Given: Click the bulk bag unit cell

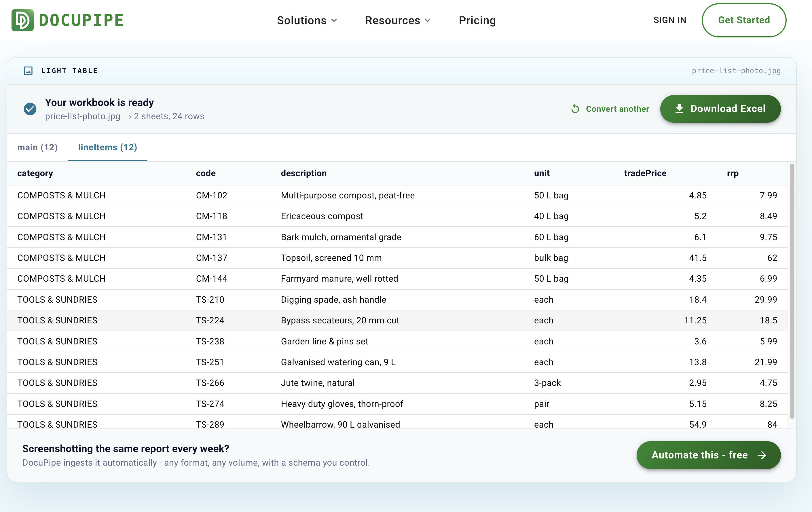Looking at the screenshot, I should (551, 258).
